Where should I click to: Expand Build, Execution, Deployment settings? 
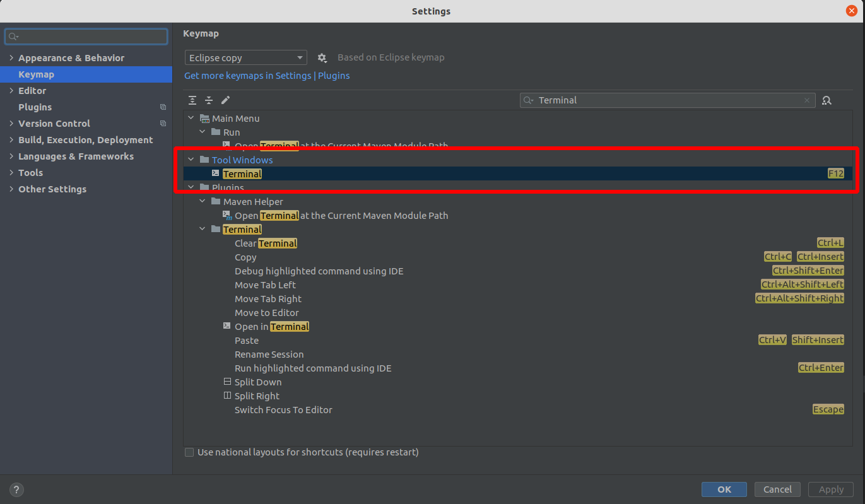11,140
